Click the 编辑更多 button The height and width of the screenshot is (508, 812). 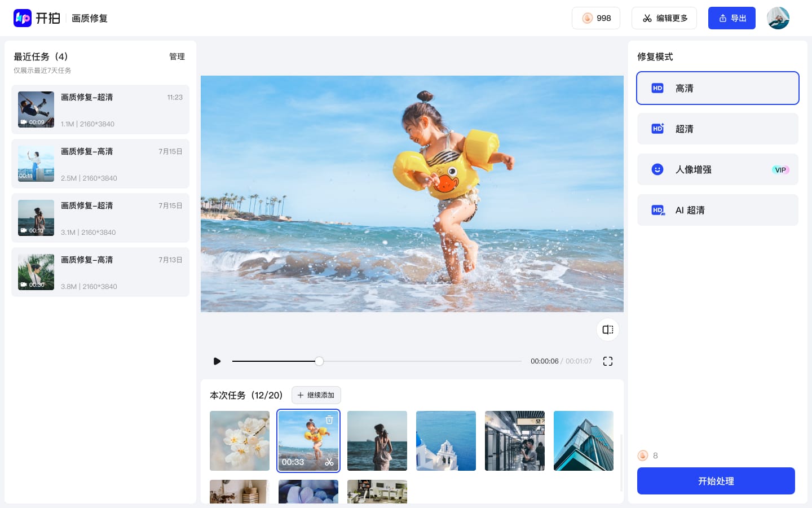(x=664, y=18)
